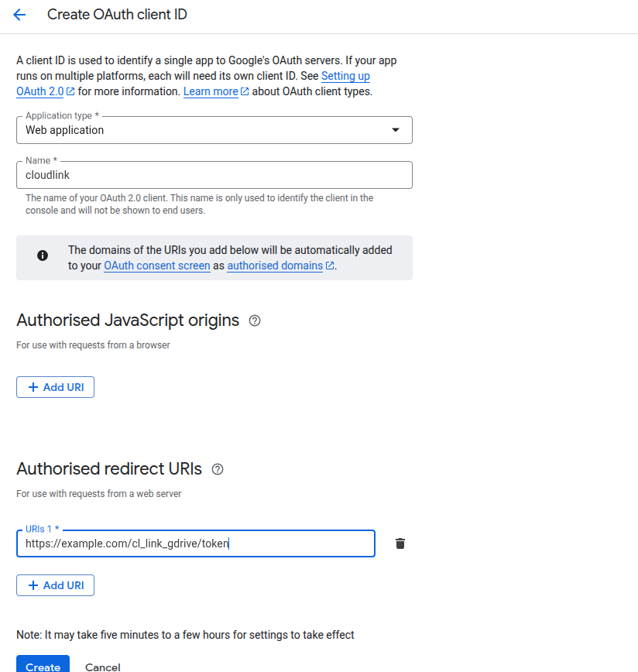
Task: Click help icon beside Authorised redirect URIs
Action: click(x=218, y=469)
